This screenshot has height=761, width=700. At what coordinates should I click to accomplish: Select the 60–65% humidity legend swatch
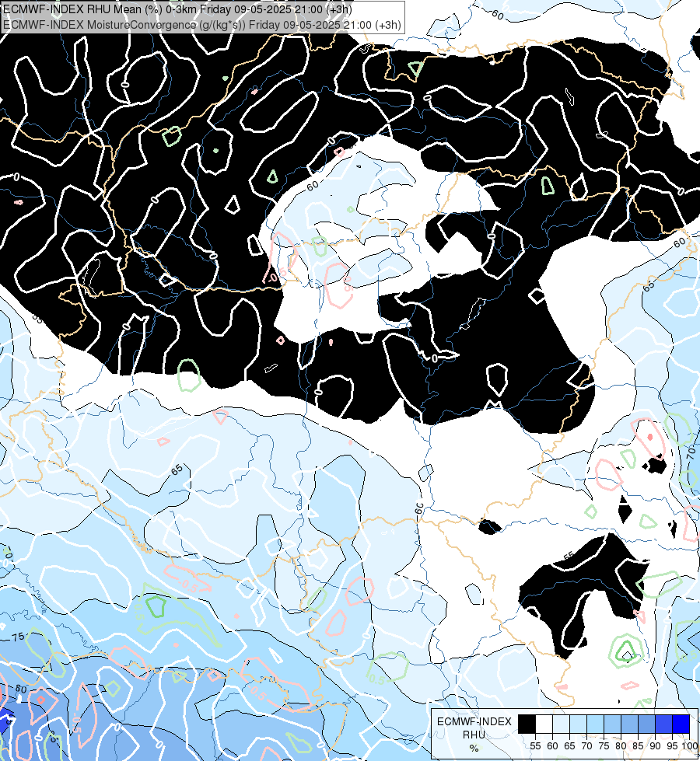pos(561,724)
